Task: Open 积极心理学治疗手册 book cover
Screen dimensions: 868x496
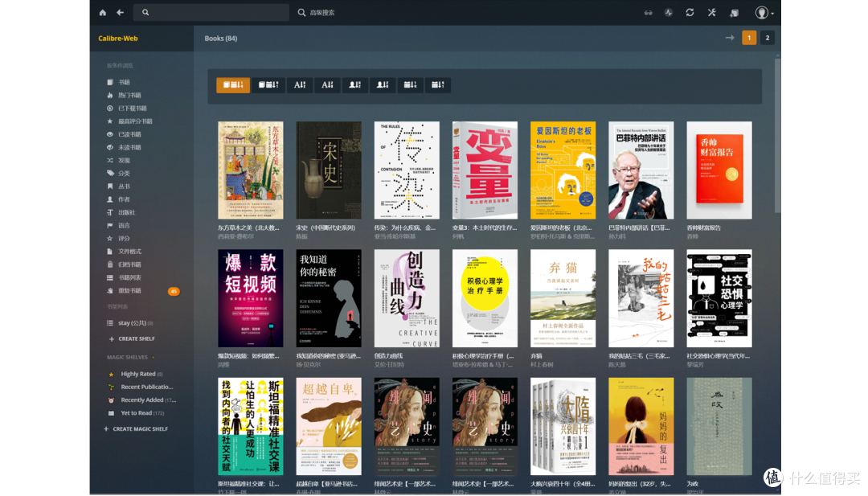Action: (485, 298)
